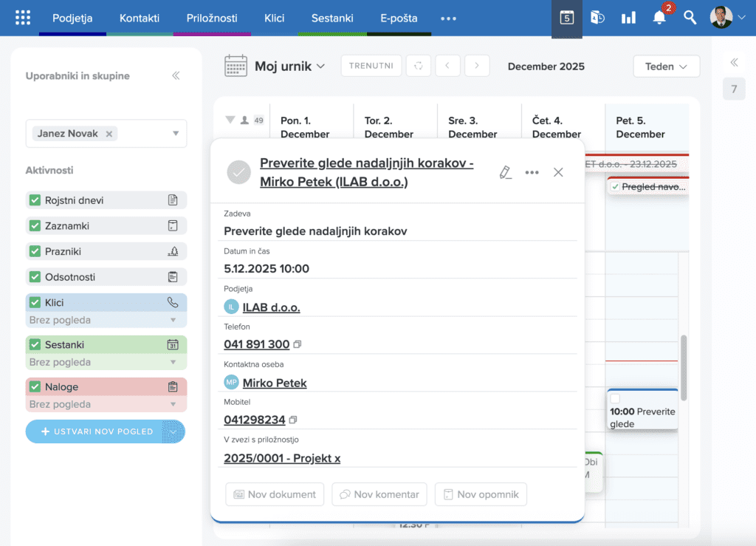The image size is (756, 546).
Task: Click the Nov komentar button
Action: (379, 494)
